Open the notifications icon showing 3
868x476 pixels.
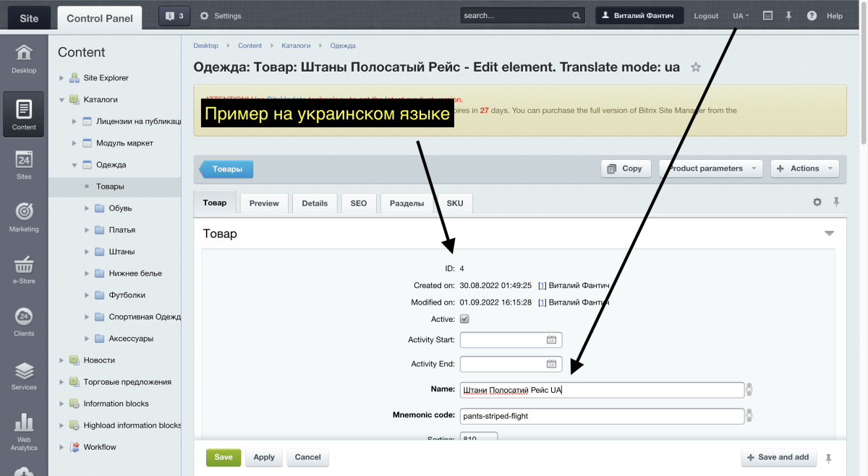coord(174,15)
